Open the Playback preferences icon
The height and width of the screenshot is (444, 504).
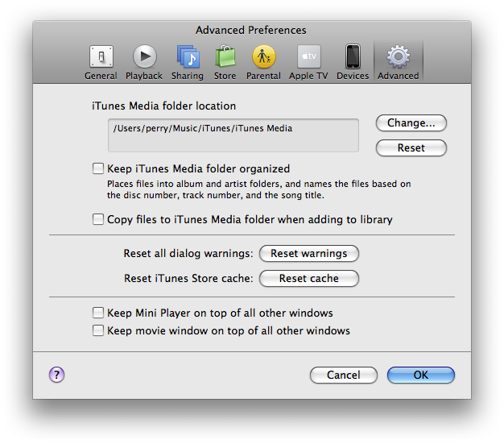coord(145,56)
